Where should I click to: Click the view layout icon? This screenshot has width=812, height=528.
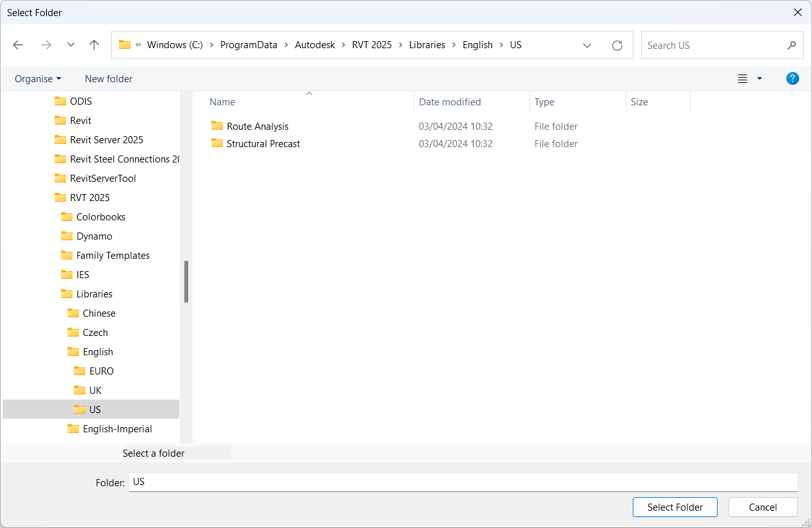tap(743, 78)
